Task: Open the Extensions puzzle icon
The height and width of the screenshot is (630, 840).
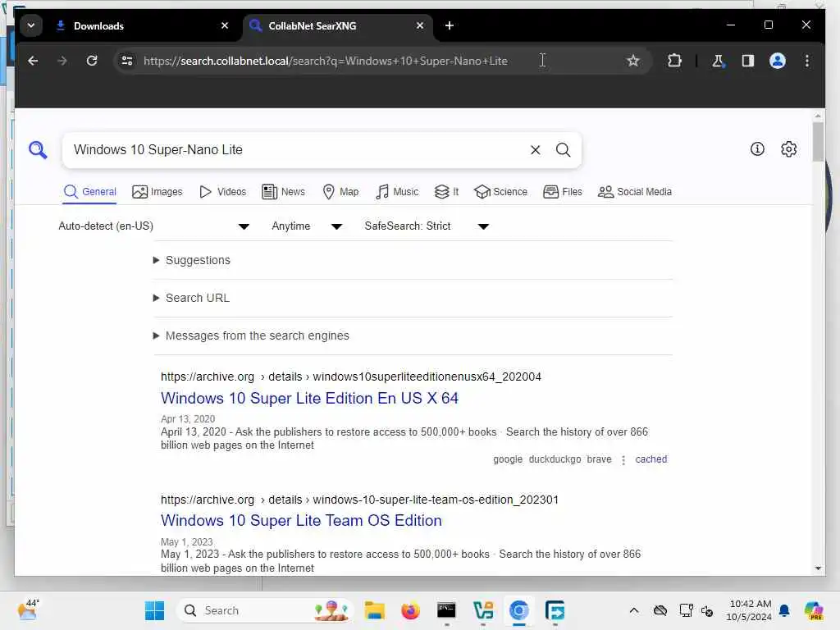Action: coord(674,61)
